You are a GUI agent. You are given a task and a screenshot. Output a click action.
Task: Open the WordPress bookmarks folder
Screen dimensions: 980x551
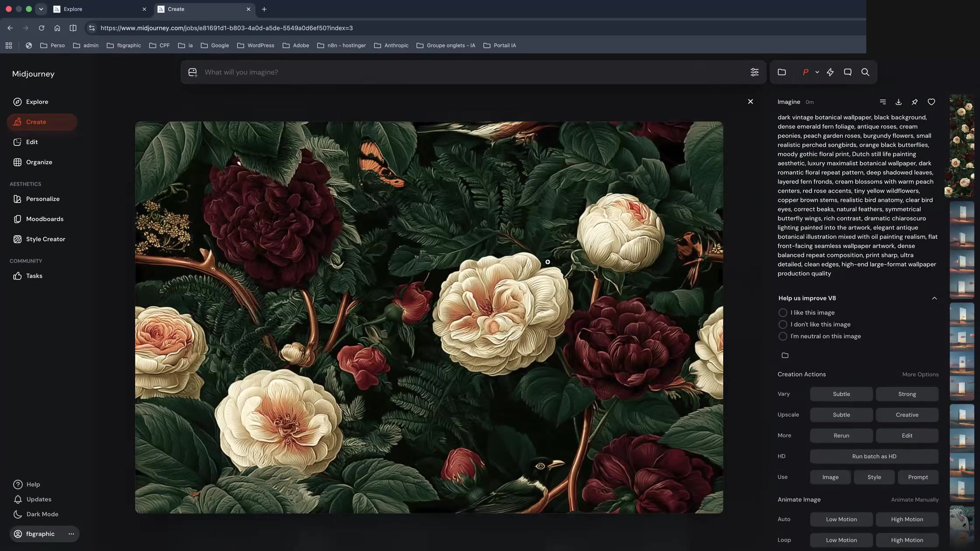(255, 45)
